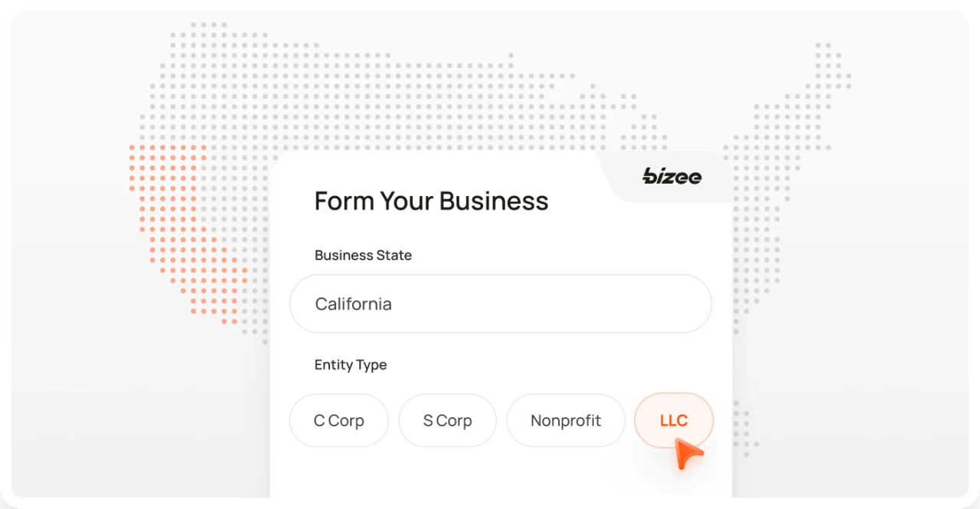Click the Form Your Business heading
Screen dimensions: 980x509
click(431, 201)
